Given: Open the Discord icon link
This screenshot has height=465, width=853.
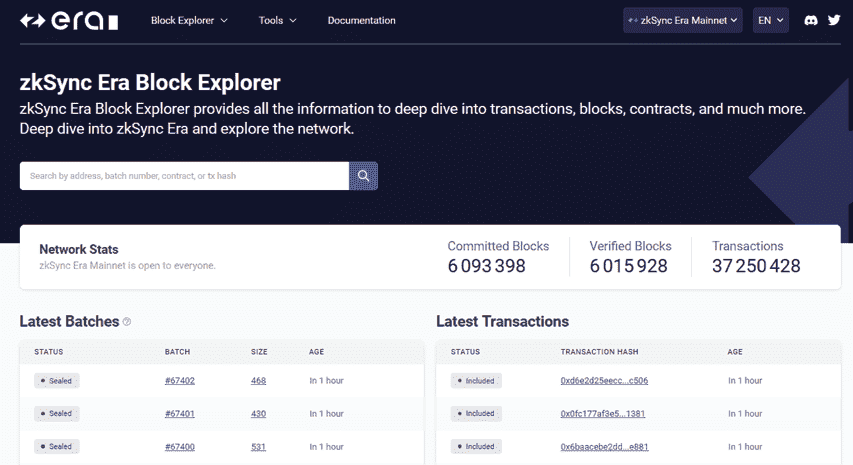Looking at the screenshot, I should pos(811,21).
